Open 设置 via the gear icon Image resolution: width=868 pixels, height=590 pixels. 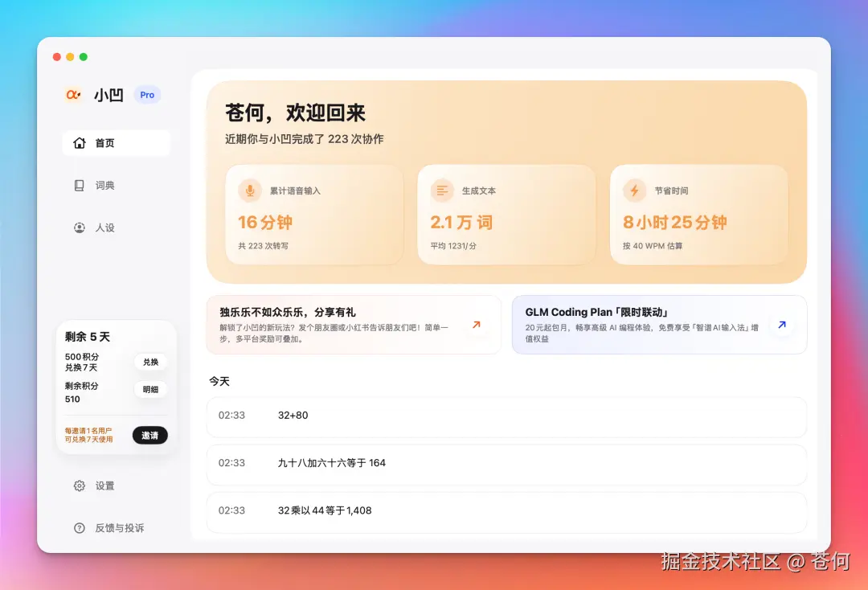tap(79, 486)
